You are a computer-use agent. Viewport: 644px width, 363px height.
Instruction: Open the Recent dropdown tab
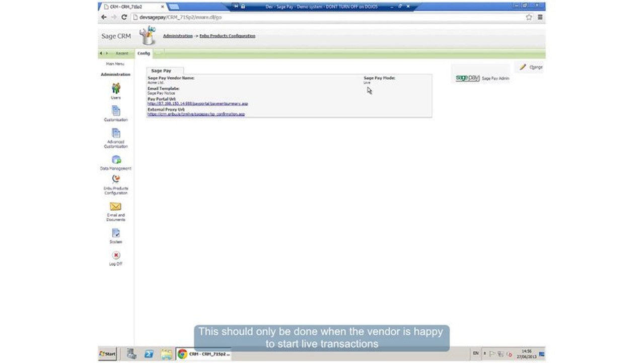coord(122,53)
